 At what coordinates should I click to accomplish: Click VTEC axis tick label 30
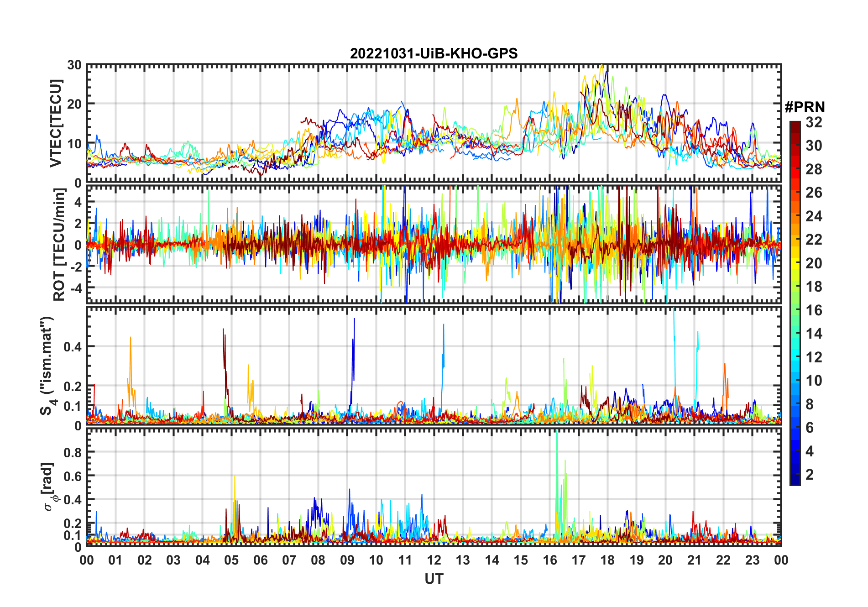coord(74,65)
